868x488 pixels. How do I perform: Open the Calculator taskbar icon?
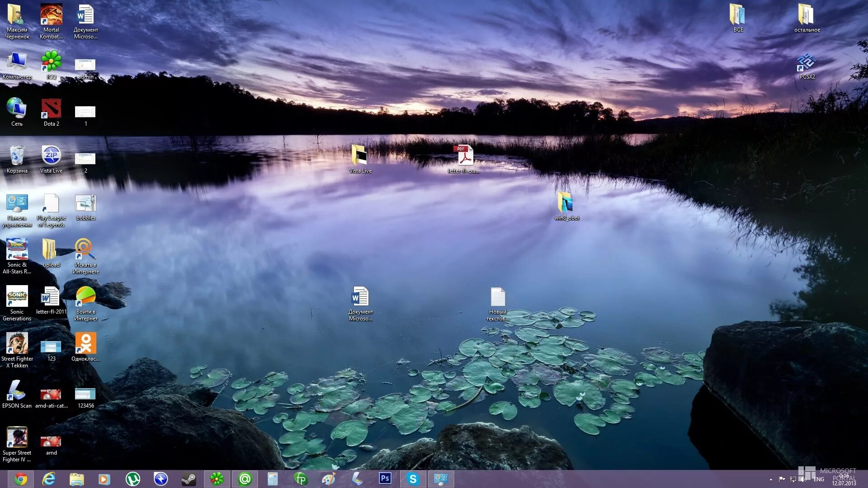tap(273, 479)
